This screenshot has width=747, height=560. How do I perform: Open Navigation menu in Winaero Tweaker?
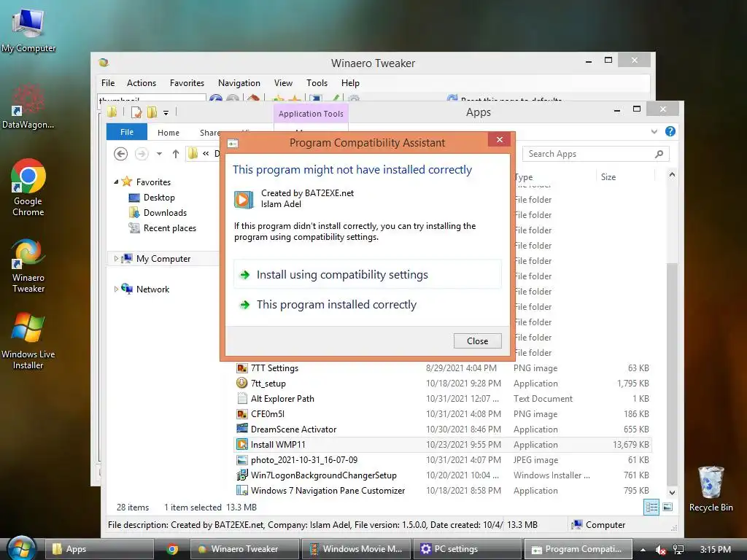[239, 83]
